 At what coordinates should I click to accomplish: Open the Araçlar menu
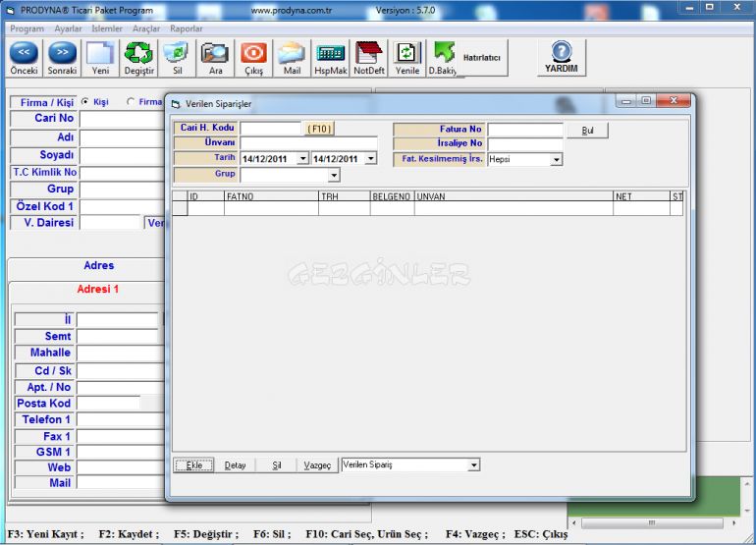(146, 28)
